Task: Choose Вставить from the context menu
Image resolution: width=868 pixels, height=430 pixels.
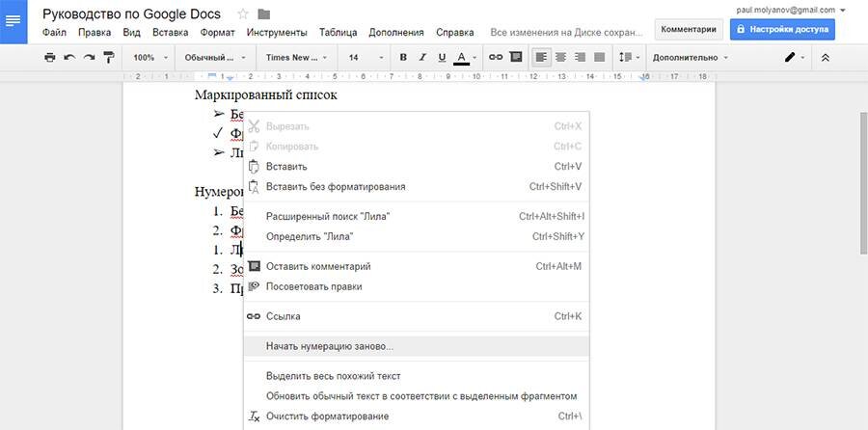Action: click(x=417, y=167)
